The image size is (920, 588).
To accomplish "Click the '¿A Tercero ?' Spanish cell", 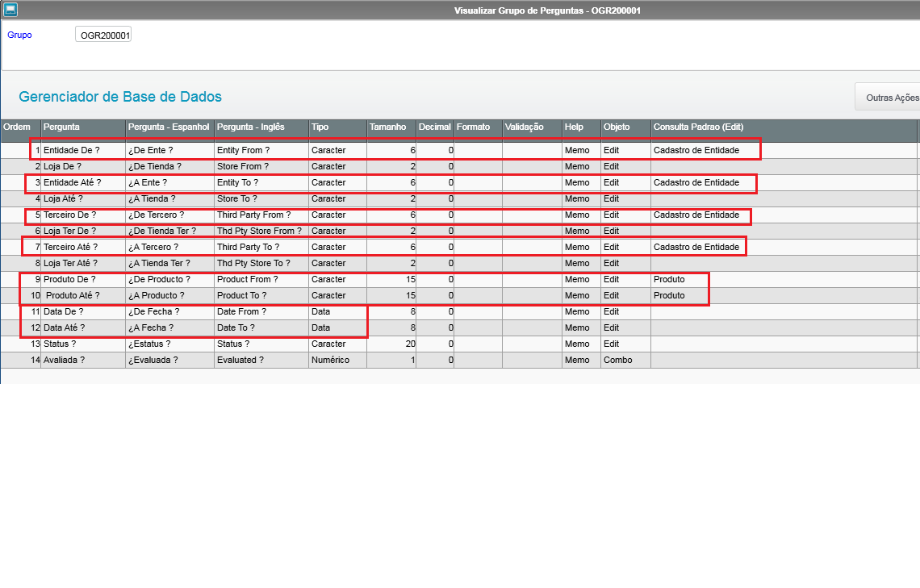I will pos(170,248).
